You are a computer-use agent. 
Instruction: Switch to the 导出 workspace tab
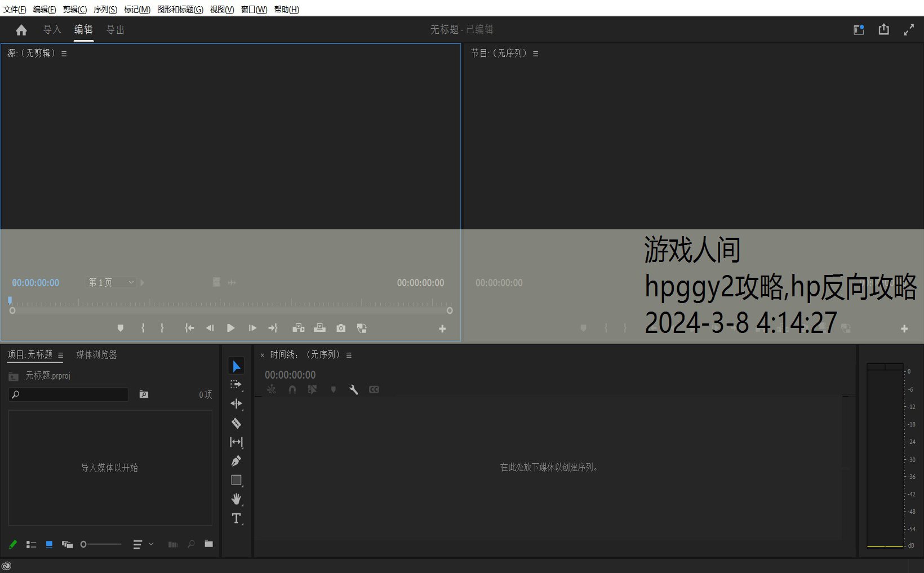tap(115, 29)
